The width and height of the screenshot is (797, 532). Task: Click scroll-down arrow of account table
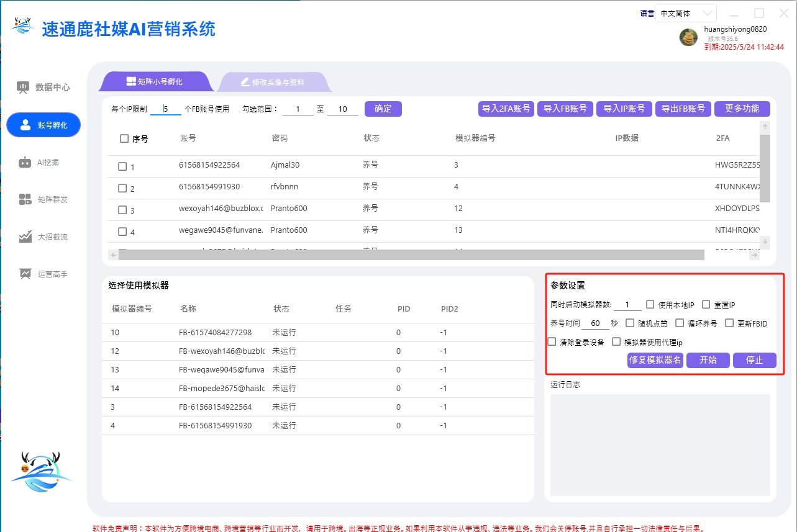click(765, 241)
